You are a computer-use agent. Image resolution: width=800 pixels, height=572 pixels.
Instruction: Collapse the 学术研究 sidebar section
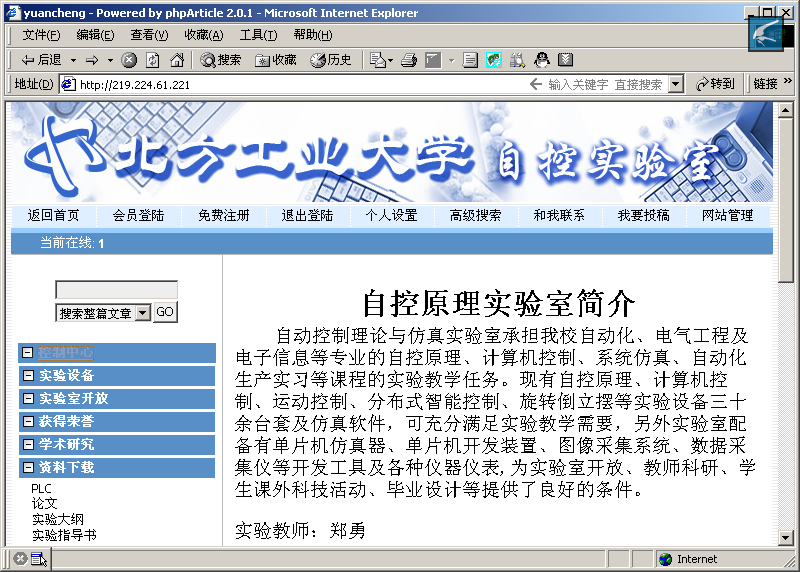(x=27, y=445)
